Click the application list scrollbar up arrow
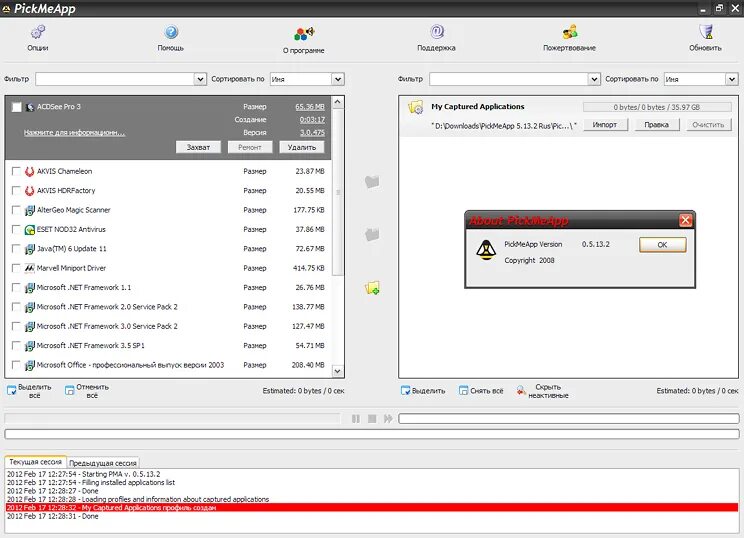 coord(337,102)
